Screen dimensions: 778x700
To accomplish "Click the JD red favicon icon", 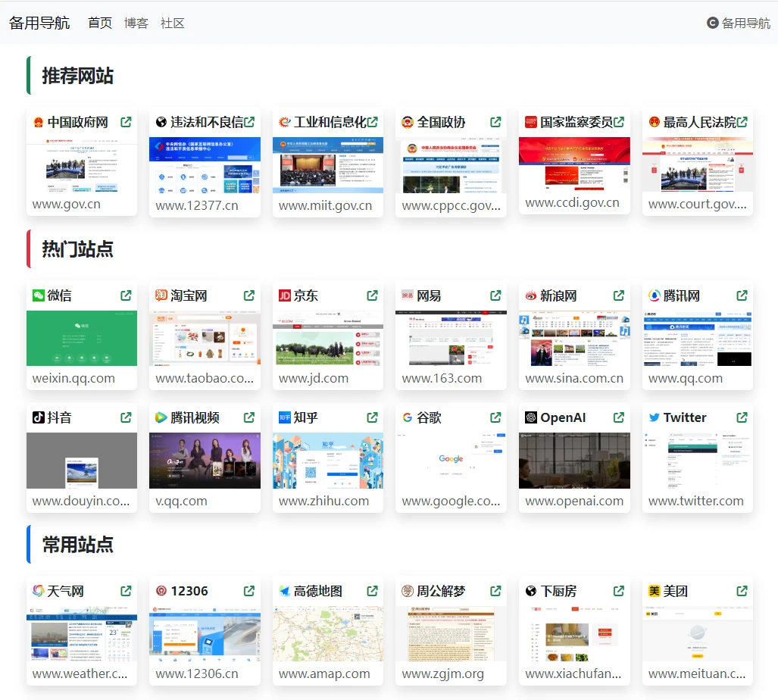I will click(285, 295).
